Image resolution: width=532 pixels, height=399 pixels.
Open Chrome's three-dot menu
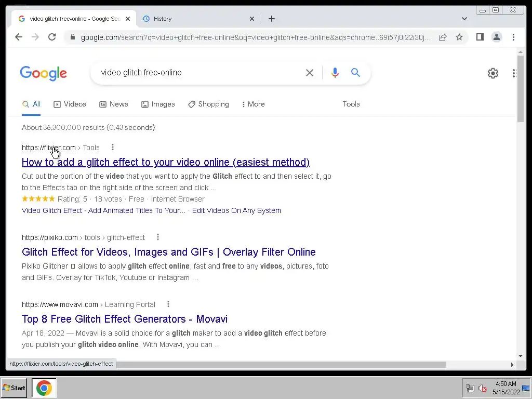513,37
